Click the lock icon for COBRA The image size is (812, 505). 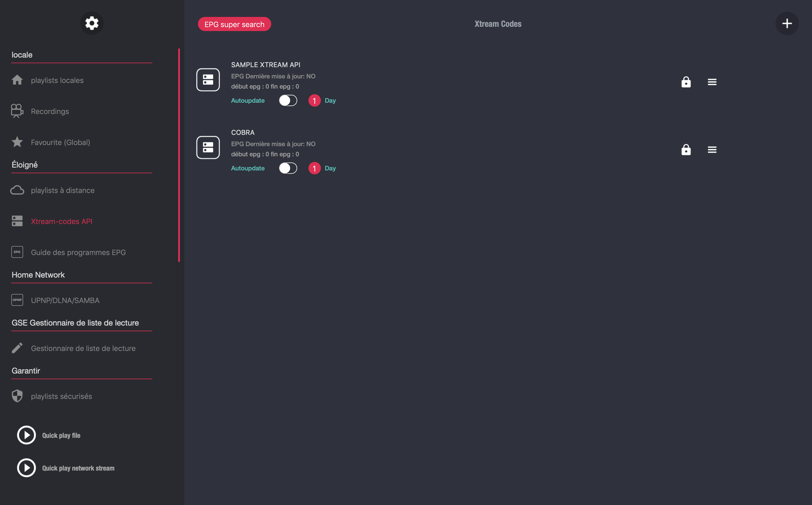(x=686, y=150)
